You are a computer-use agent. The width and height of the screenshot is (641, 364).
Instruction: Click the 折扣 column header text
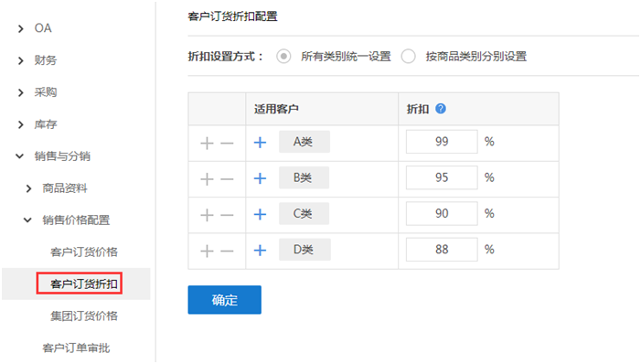click(x=417, y=109)
